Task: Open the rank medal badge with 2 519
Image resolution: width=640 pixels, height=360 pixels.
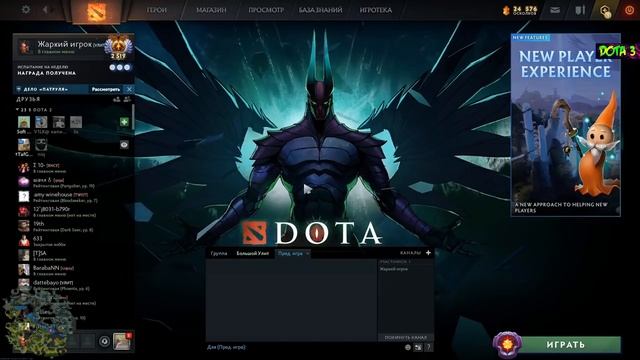Action: (x=119, y=47)
